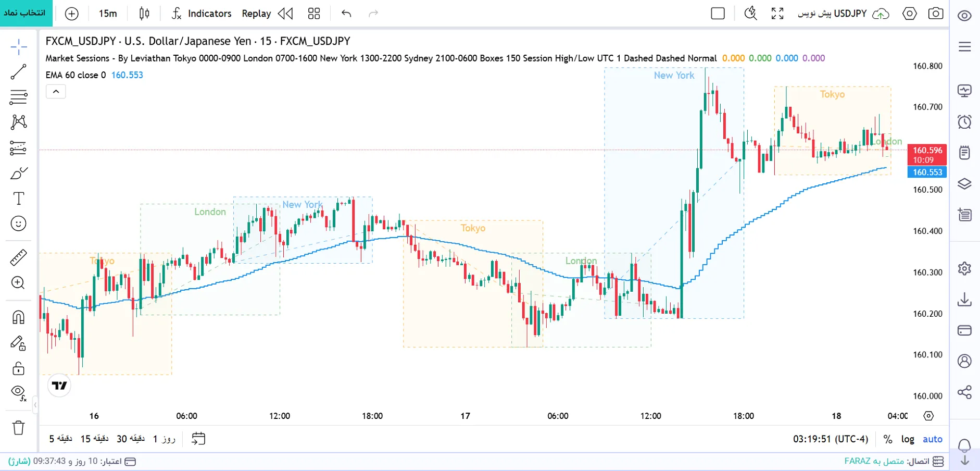Click the symbol selection button
This screenshot has width=980, height=471.
point(26,13)
